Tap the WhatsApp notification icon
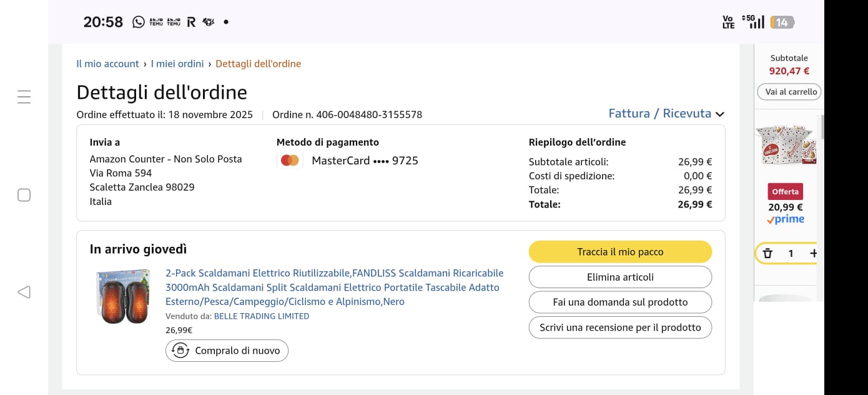The height and width of the screenshot is (395, 868). tap(139, 22)
